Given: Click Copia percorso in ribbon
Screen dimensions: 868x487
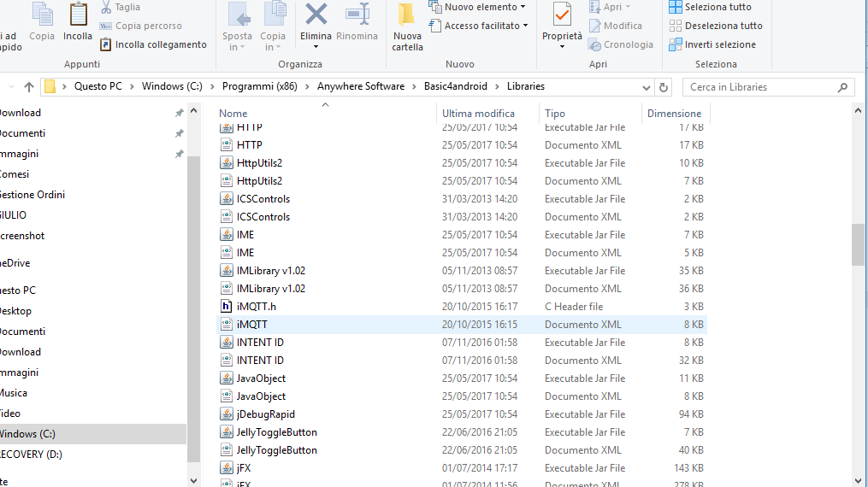Looking at the screenshot, I should point(140,26).
